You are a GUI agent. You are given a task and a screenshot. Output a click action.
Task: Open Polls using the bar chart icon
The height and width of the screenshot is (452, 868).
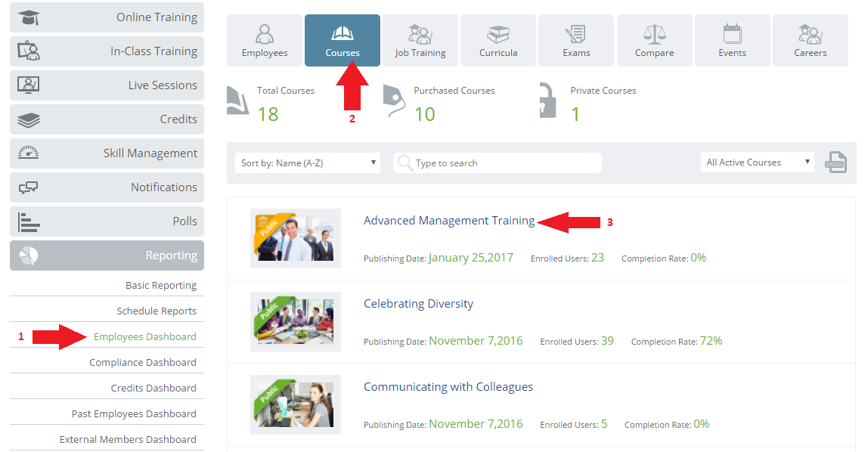tap(28, 222)
